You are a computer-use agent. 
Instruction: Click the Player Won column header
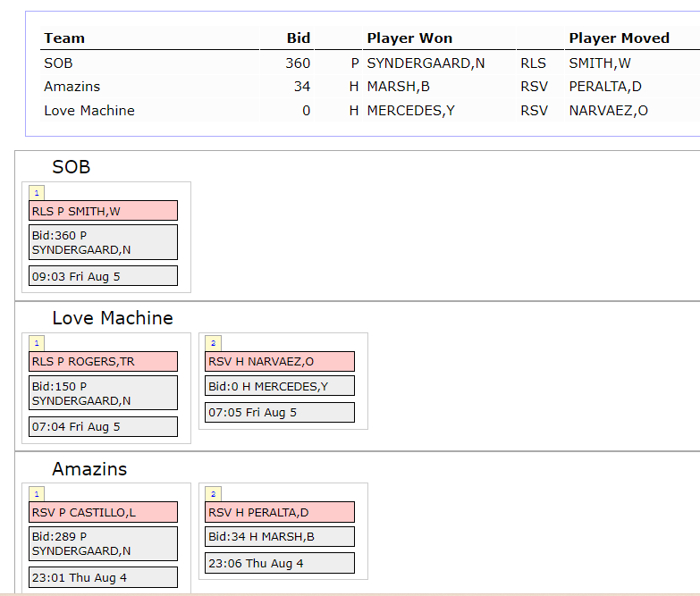409,38
